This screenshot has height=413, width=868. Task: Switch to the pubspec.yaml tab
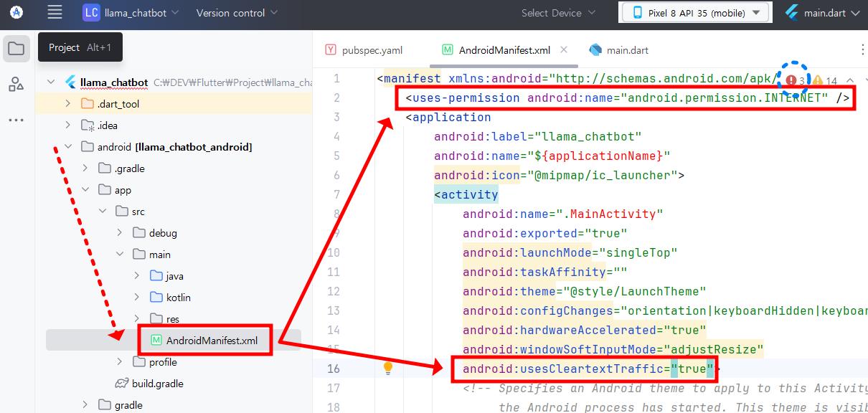click(x=364, y=50)
